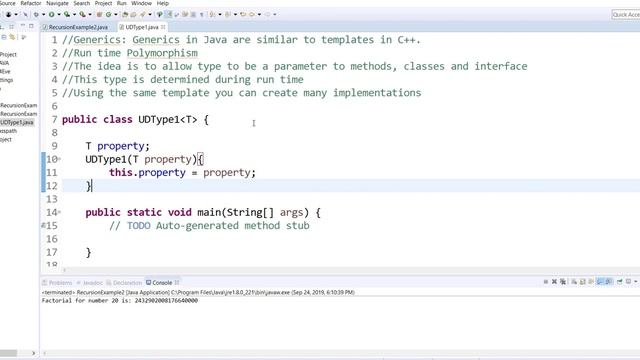Viewport: 640px width, 360px height.
Task: Close the UDType1.java editor tab
Action: point(163,27)
